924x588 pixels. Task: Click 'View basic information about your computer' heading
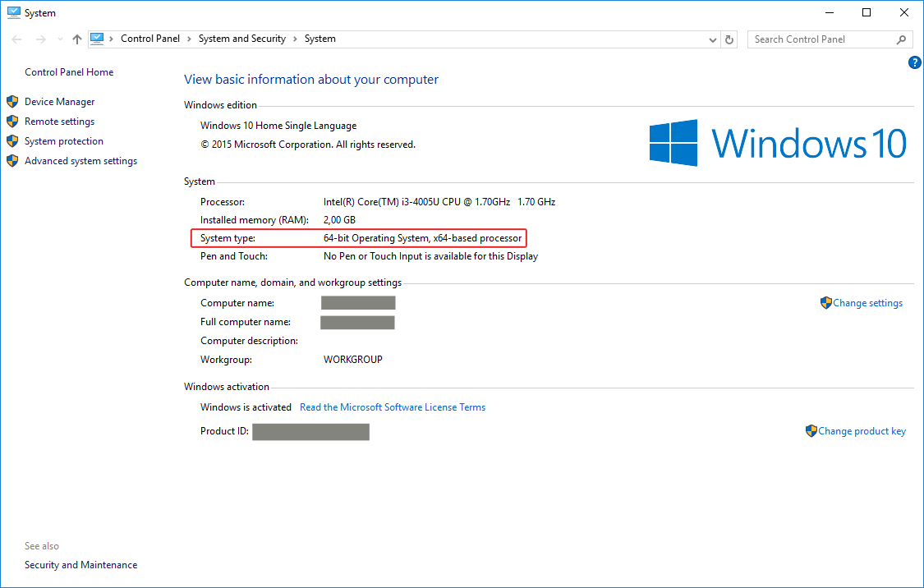[x=311, y=80]
